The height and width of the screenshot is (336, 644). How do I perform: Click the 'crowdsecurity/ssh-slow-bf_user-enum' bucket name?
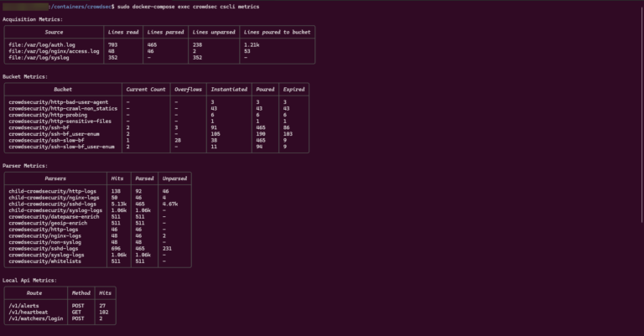61,147
